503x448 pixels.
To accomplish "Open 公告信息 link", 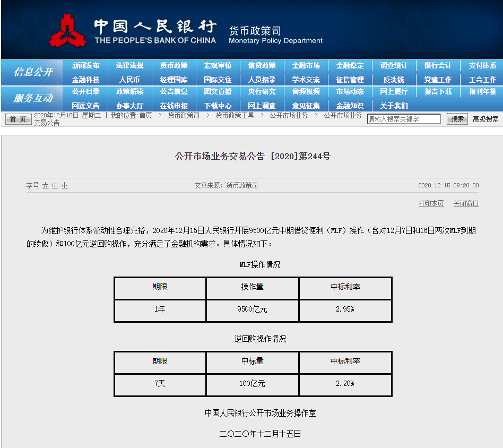I will coord(174,91).
